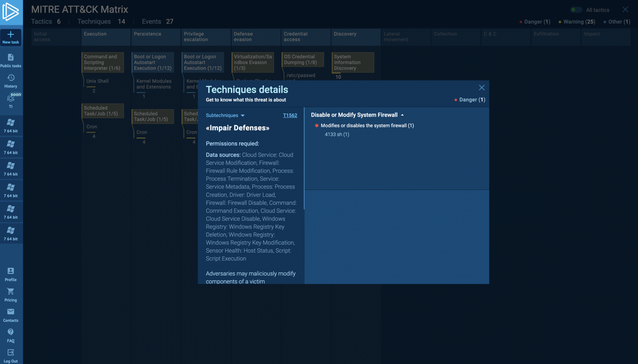Screen dimensions: 638x364
Task: Open the History clock icon
Action: 11,78
